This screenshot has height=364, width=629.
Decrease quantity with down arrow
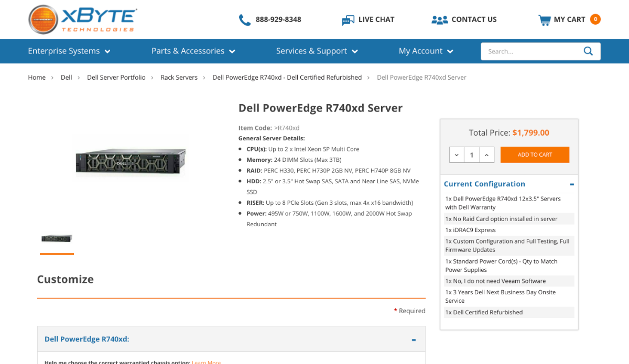click(x=457, y=155)
